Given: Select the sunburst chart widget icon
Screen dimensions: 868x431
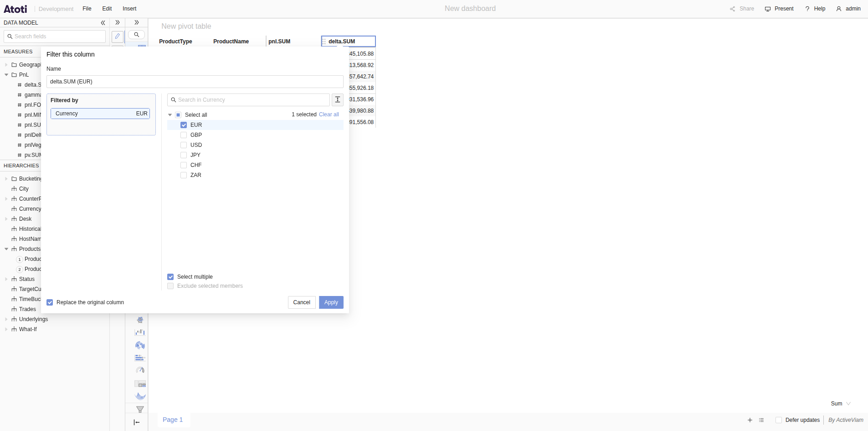Looking at the screenshot, I should click(x=140, y=345).
